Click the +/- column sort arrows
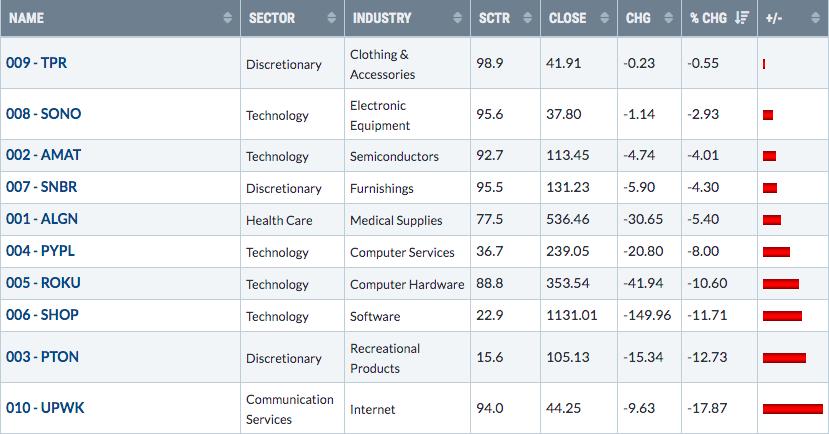This screenshot has width=829, height=434. (x=815, y=18)
